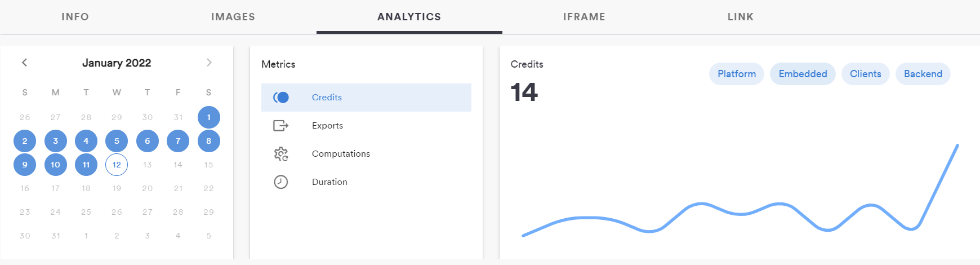The width and height of the screenshot is (980, 265).
Task: Open the IMAGES tab
Action: (x=233, y=17)
